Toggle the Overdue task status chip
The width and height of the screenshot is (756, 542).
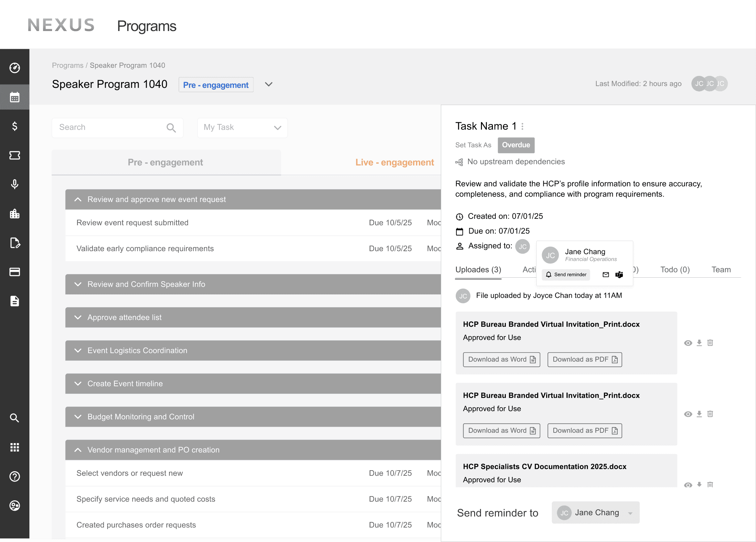tap(516, 145)
